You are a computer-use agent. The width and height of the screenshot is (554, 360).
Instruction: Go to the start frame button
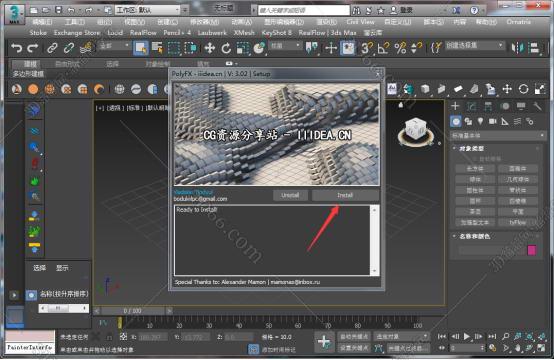click(x=442, y=336)
